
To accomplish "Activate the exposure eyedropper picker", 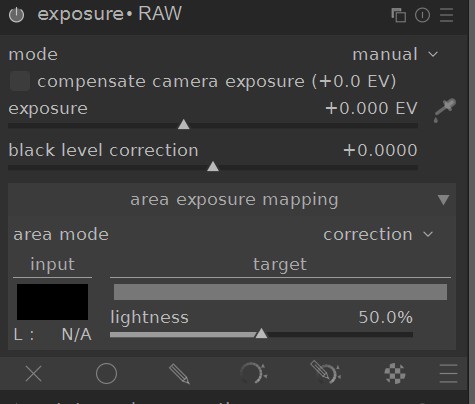I will point(445,110).
